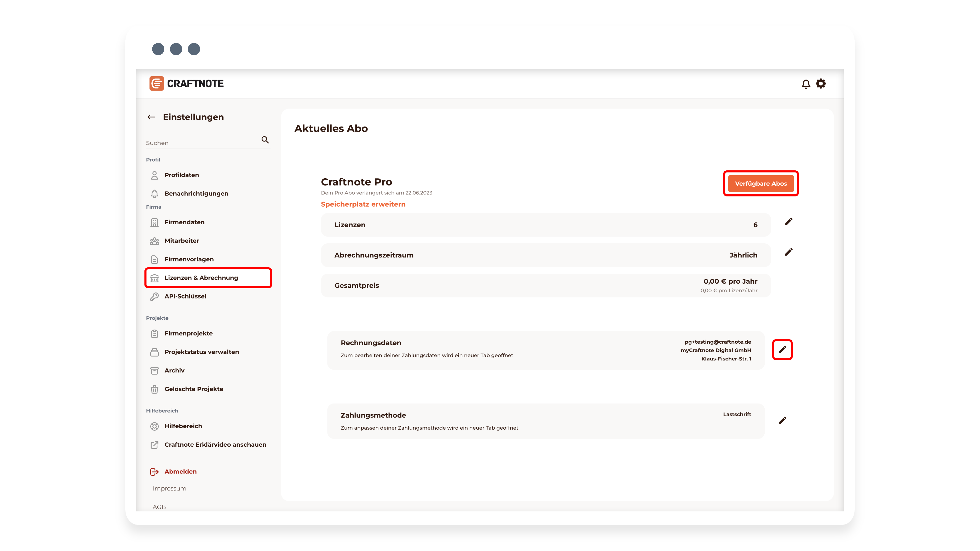Click the Verfügbare Abos button
Viewport: 980px width, 551px height.
[x=761, y=184]
